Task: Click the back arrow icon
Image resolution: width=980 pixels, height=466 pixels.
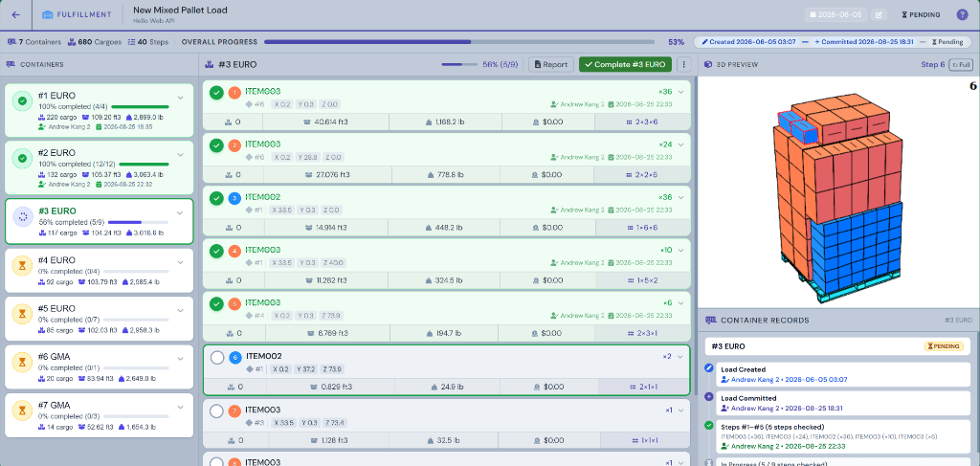Action: (15, 15)
